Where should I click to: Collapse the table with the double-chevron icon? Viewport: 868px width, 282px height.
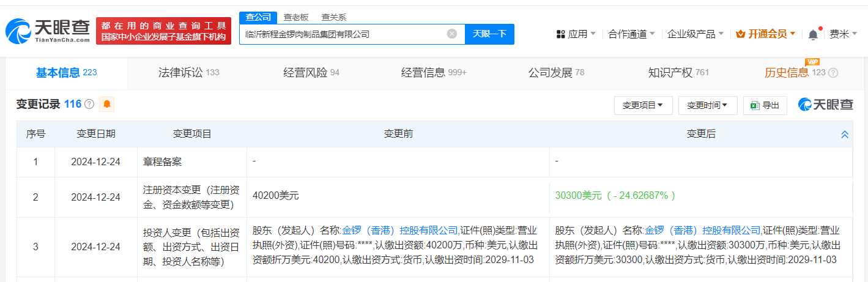click(x=845, y=134)
